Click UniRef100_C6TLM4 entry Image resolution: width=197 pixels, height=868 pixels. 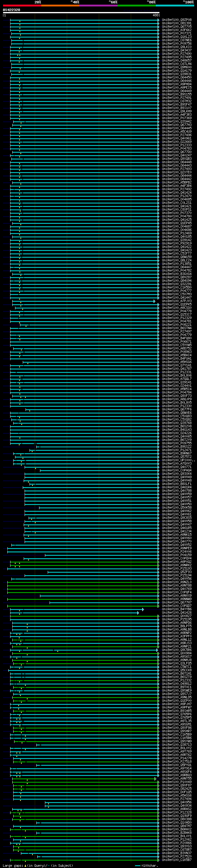point(177,64)
